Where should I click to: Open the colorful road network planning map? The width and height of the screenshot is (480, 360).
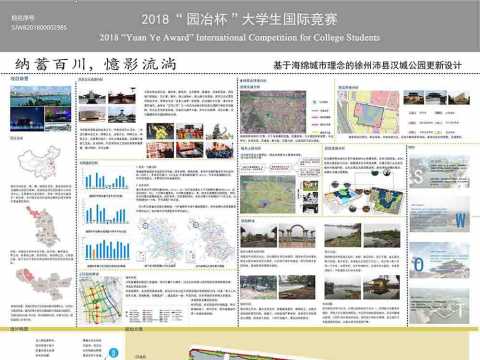pos(100,300)
